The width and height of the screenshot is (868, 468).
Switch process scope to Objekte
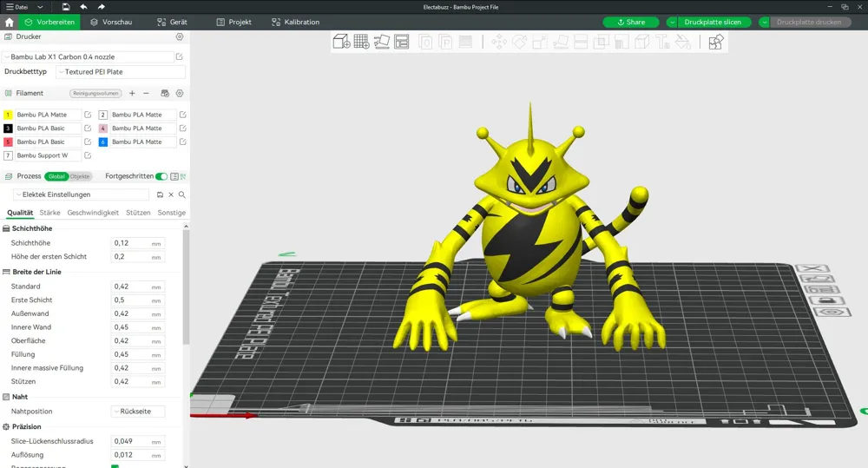tap(80, 176)
